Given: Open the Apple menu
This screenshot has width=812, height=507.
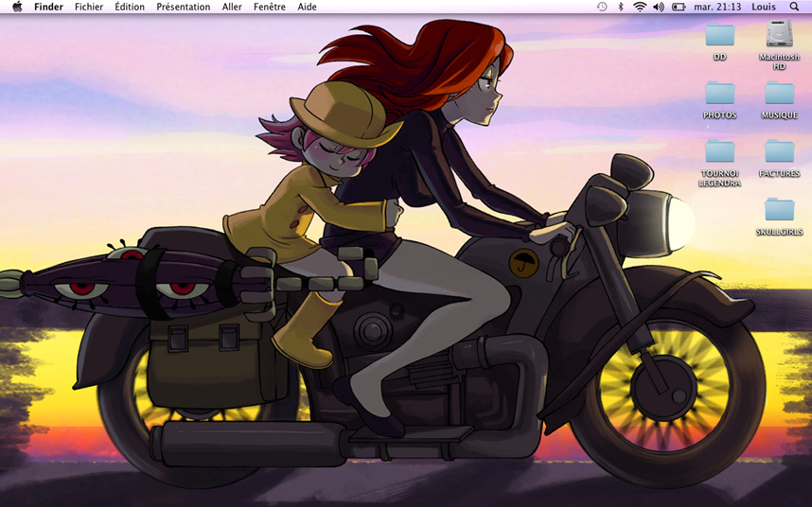Looking at the screenshot, I should (18, 7).
